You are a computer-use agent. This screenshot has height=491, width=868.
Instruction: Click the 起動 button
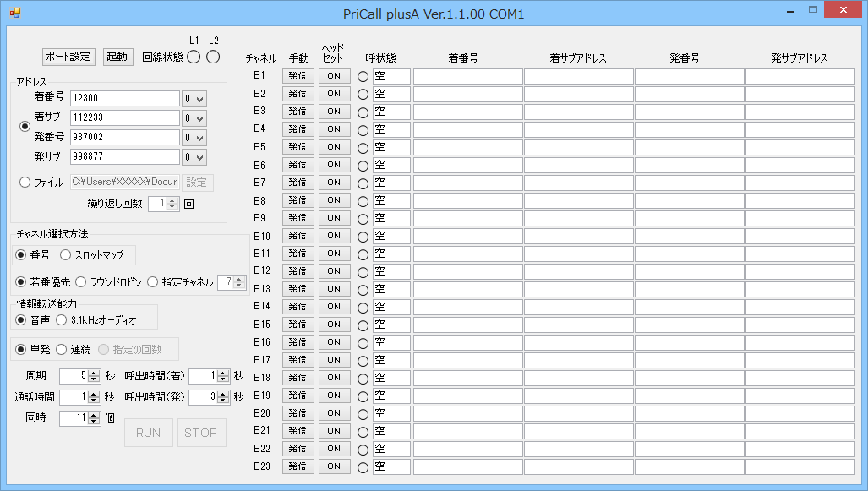tap(117, 57)
